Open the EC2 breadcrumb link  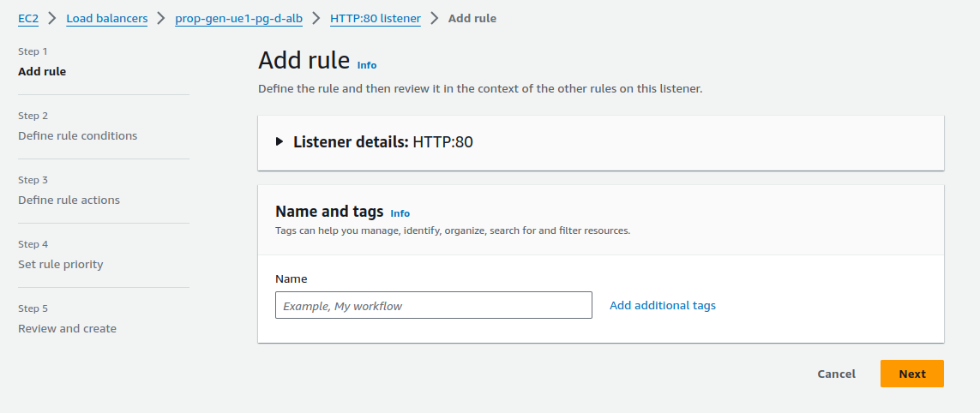[28, 19]
